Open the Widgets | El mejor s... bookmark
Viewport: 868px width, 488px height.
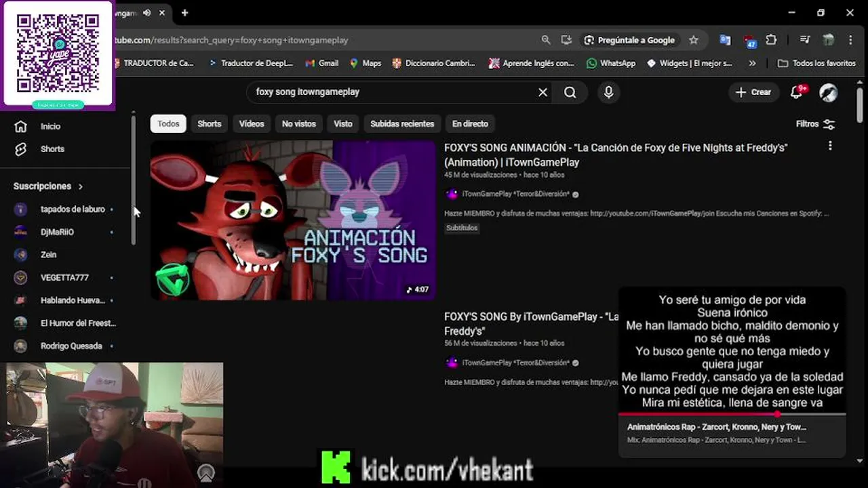[x=690, y=63]
